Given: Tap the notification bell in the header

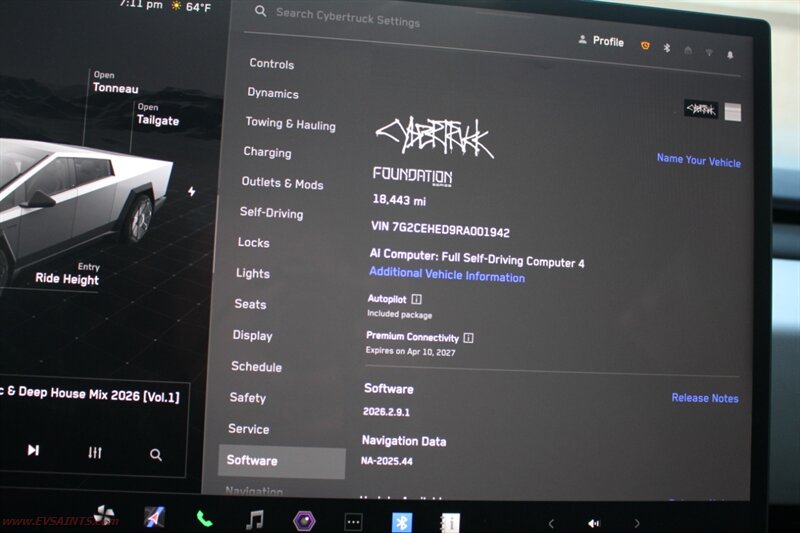Looking at the screenshot, I should [730, 54].
